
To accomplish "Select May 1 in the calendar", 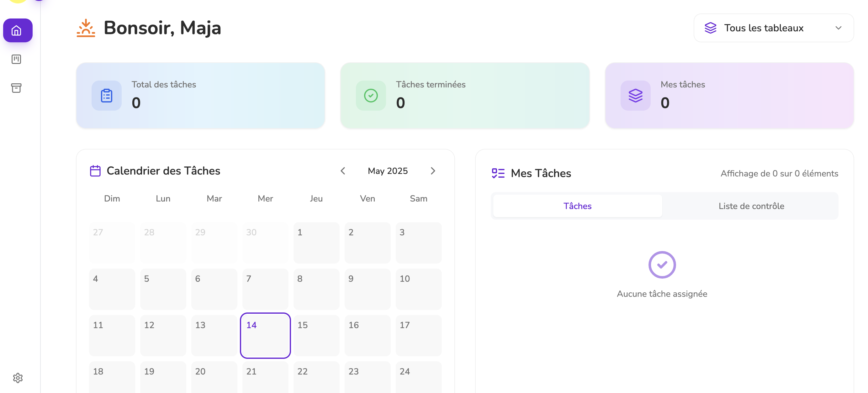I will [316, 243].
